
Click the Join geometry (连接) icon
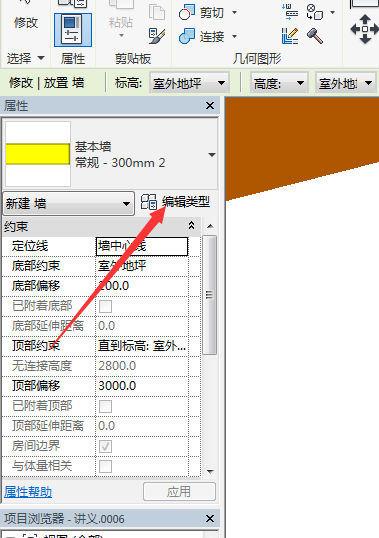[187, 36]
